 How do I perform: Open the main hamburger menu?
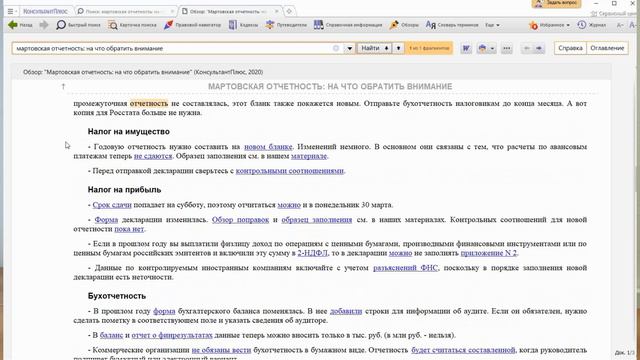click(11, 11)
